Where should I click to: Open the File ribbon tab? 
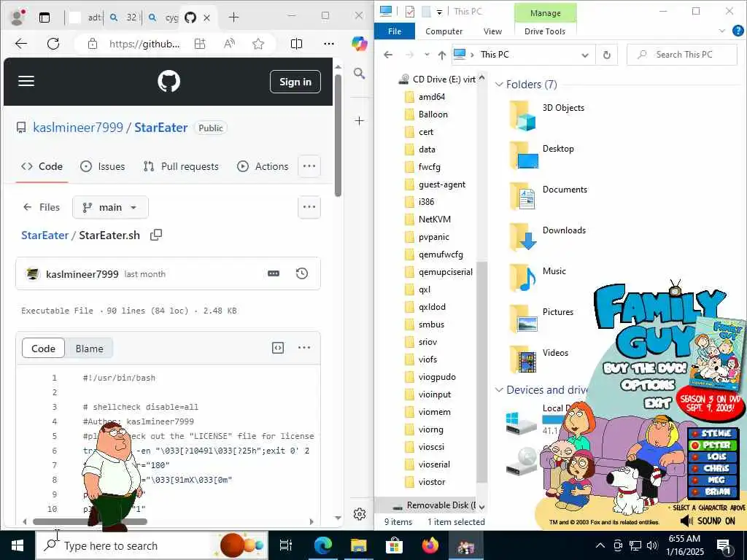pyautogui.click(x=395, y=31)
